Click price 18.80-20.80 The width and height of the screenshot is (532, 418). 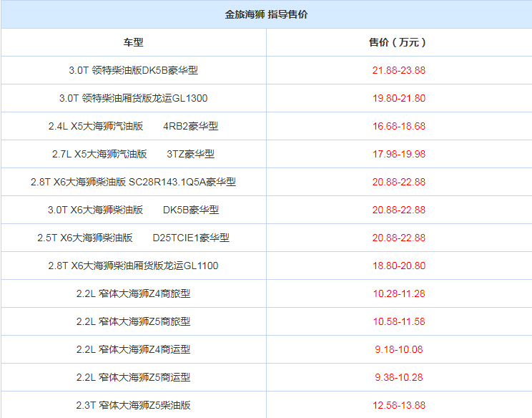click(399, 266)
